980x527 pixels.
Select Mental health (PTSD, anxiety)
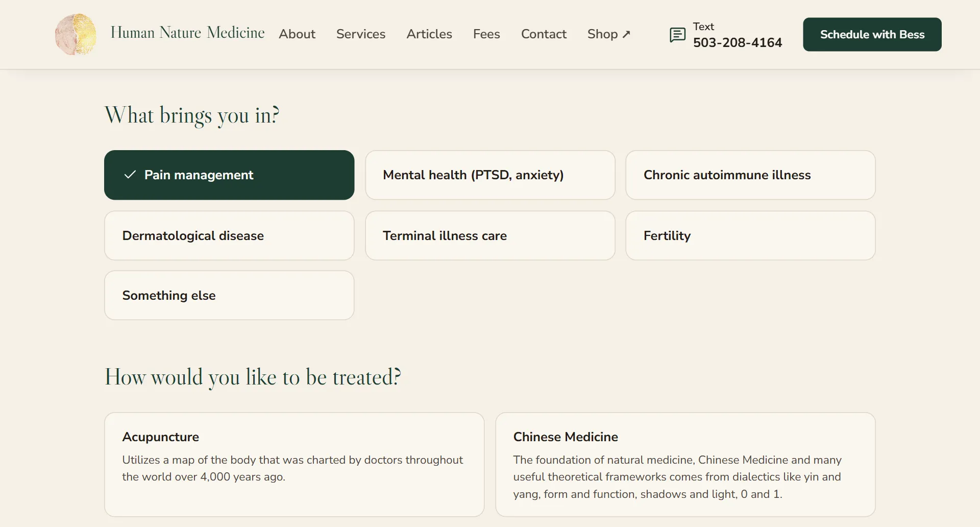[490, 175]
